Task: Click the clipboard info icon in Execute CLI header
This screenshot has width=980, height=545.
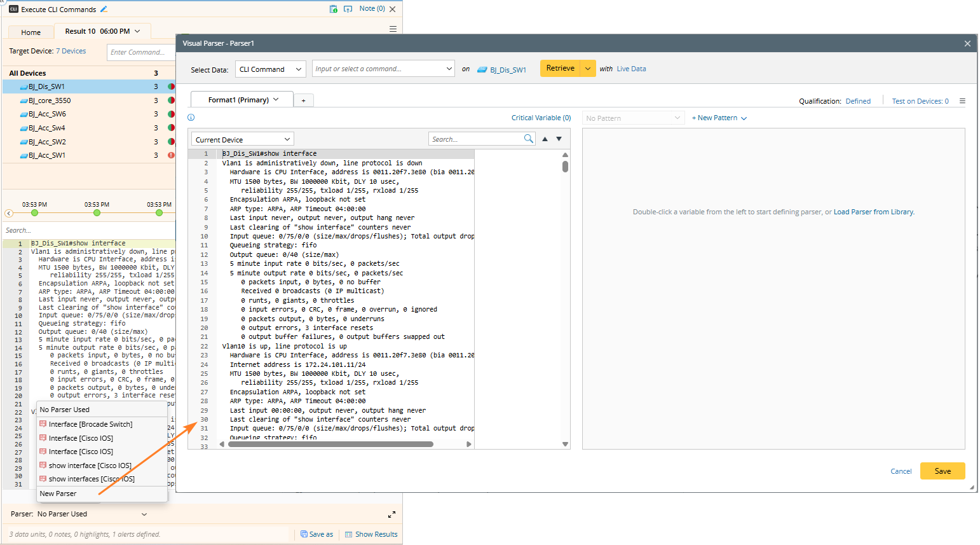Action: 334,9
